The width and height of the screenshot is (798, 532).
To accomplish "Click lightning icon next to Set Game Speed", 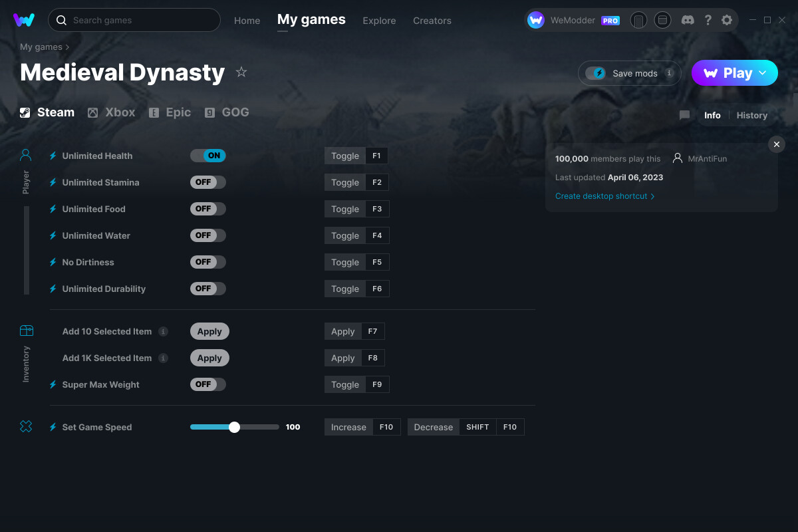I will (53, 427).
